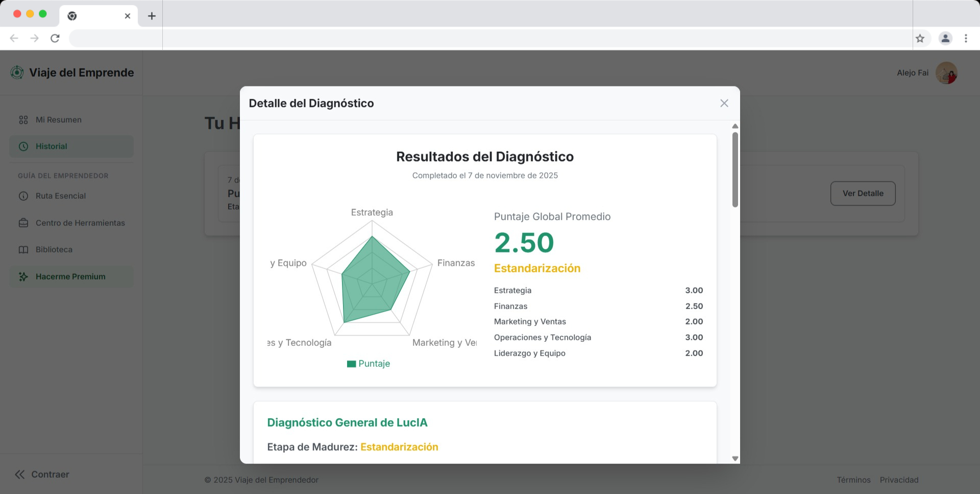
Task: Open the browser's three-dot menu
Action: coord(966,38)
